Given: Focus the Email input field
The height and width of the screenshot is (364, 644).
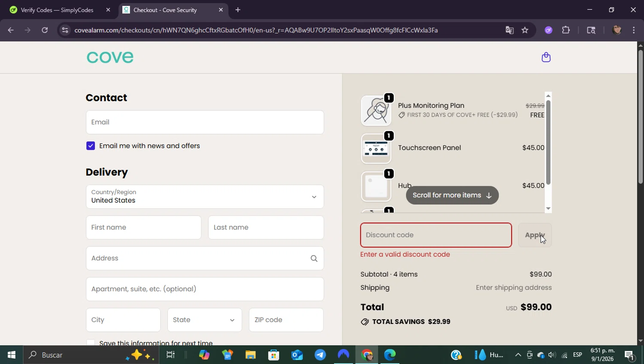Looking at the screenshot, I should (x=205, y=122).
